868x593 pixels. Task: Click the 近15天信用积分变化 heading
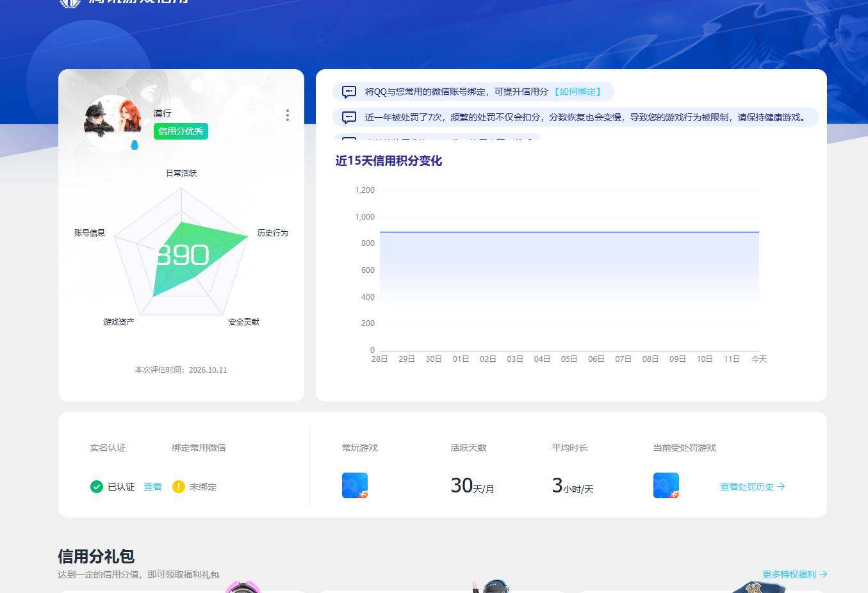(389, 161)
